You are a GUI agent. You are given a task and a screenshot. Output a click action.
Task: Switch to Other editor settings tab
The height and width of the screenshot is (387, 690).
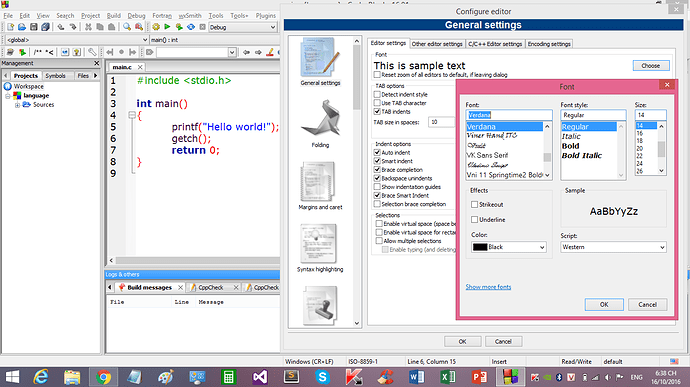(x=437, y=44)
